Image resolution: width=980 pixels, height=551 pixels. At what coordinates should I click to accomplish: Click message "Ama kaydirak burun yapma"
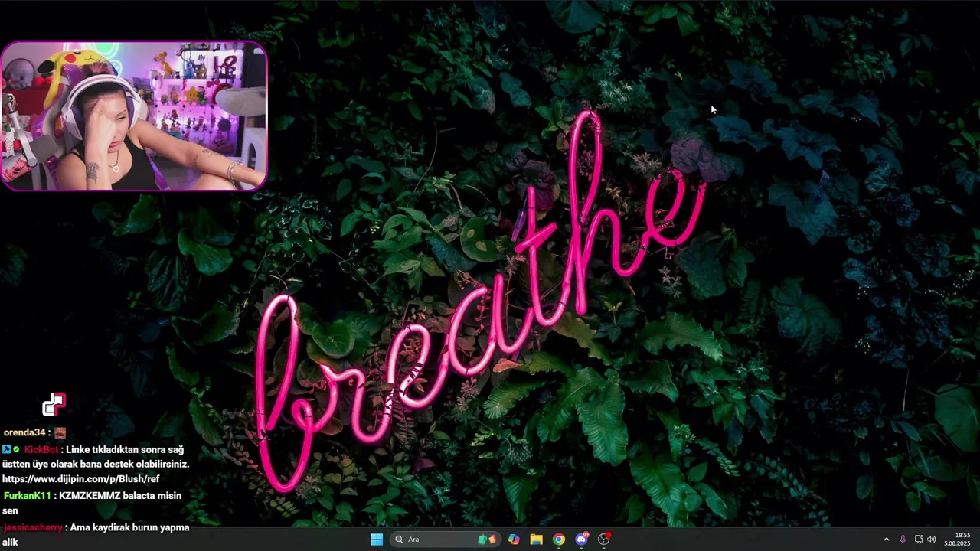[x=131, y=527]
